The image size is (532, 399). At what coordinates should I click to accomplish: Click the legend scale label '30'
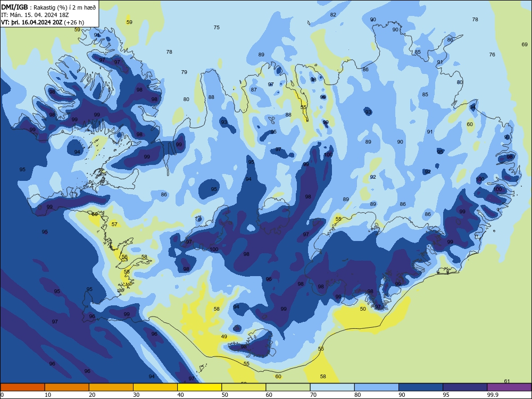[x=136, y=395]
